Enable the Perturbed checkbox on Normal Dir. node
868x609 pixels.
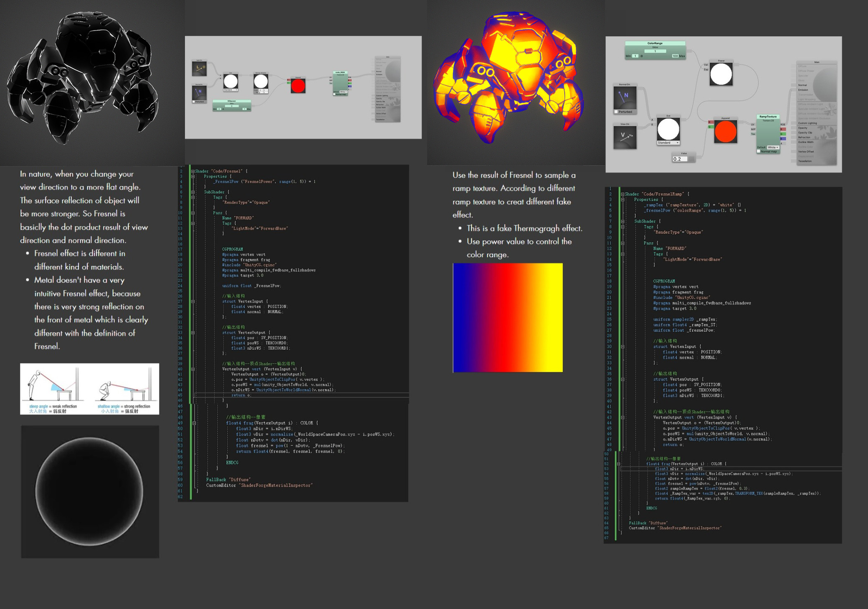pyautogui.click(x=616, y=111)
